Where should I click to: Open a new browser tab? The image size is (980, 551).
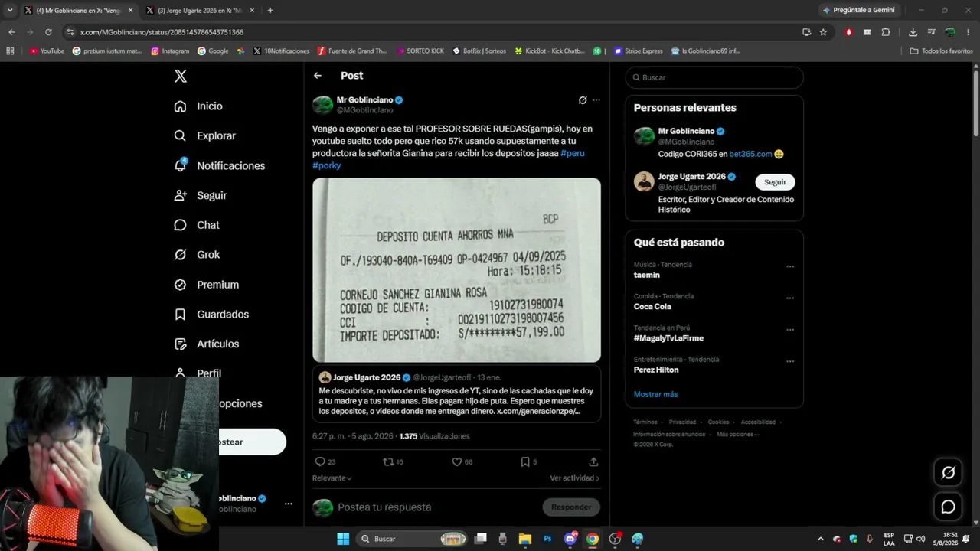(x=270, y=10)
